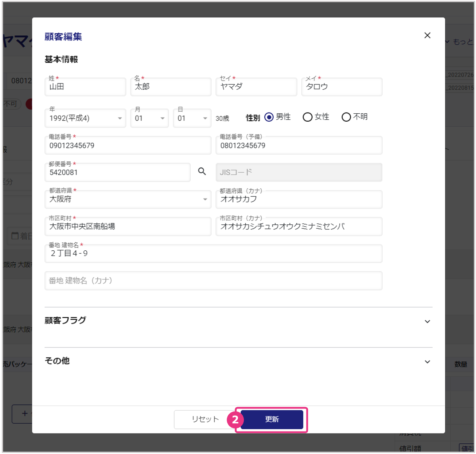This screenshot has height=454, width=476.
Task: Click the リセット reset button
Action: click(205, 419)
